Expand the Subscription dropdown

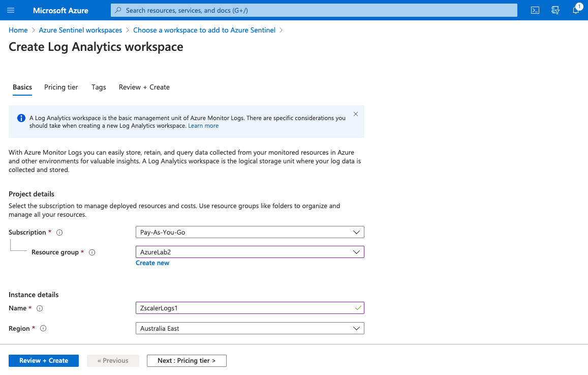pyautogui.click(x=250, y=233)
